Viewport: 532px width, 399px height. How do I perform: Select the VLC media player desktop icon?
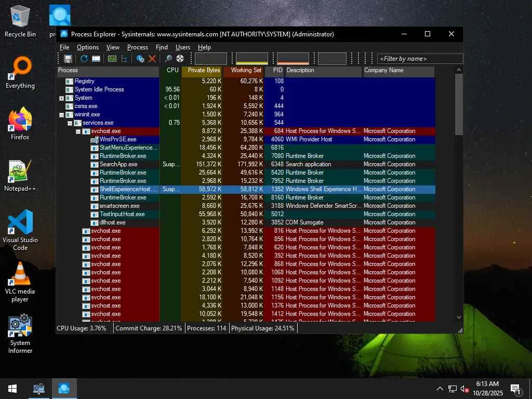point(20,282)
